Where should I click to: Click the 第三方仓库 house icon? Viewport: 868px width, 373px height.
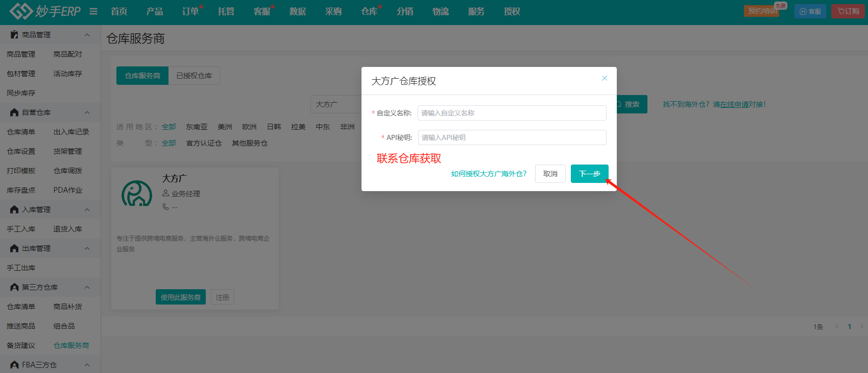(14, 287)
